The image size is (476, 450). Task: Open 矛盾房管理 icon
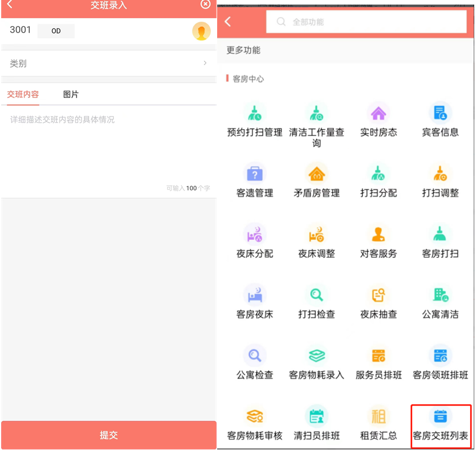point(317,174)
